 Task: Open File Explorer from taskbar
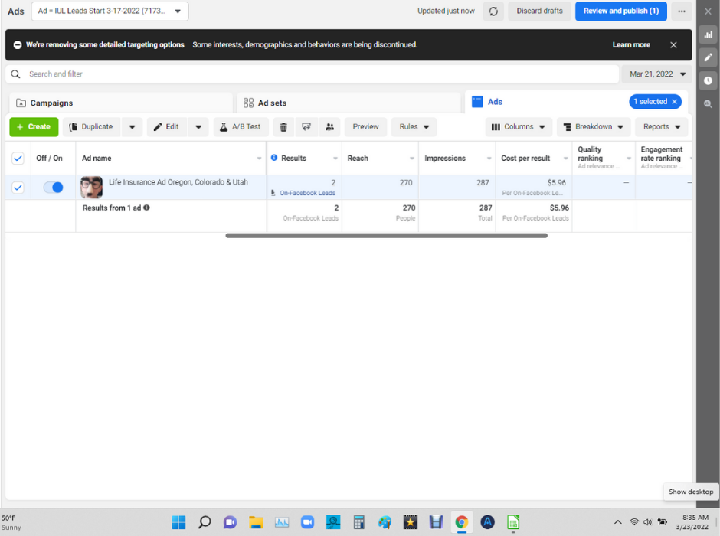(256, 522)
